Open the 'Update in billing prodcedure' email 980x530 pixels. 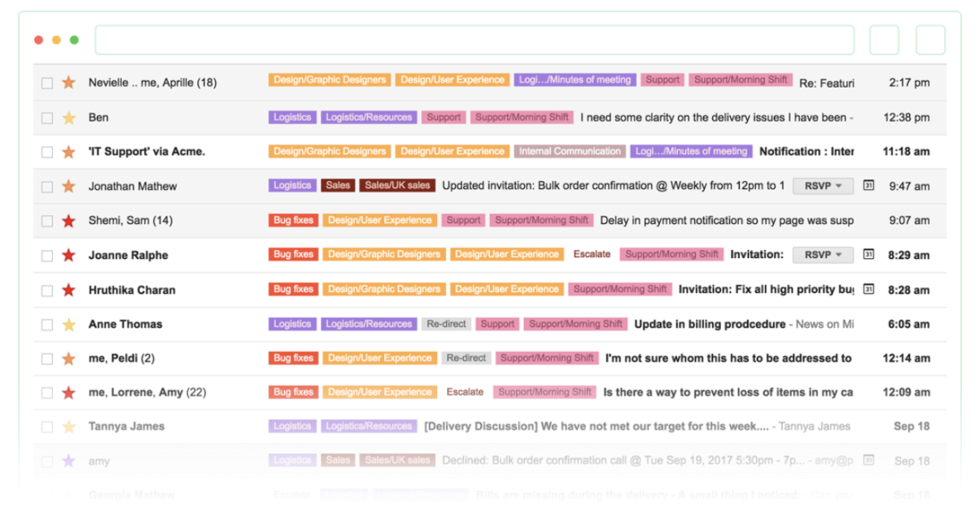[709, 324]
